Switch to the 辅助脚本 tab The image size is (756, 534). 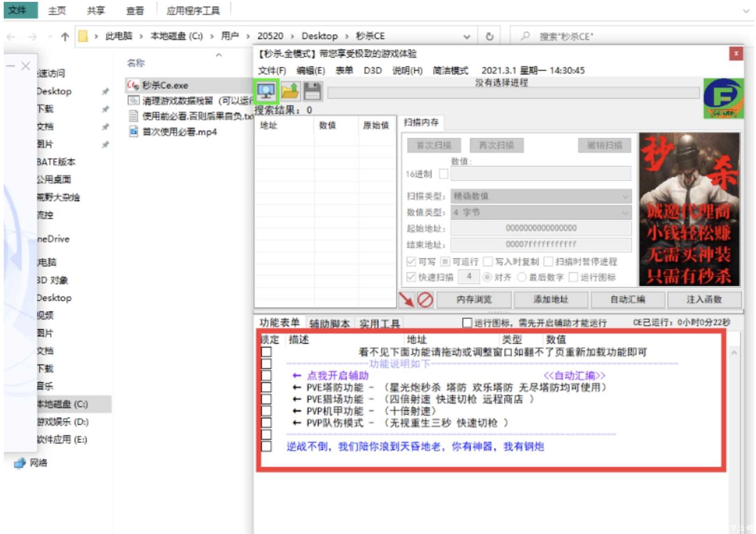330,323
